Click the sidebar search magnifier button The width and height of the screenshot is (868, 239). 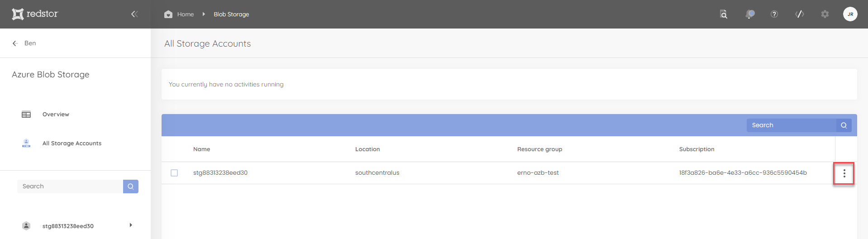point(131,186)
